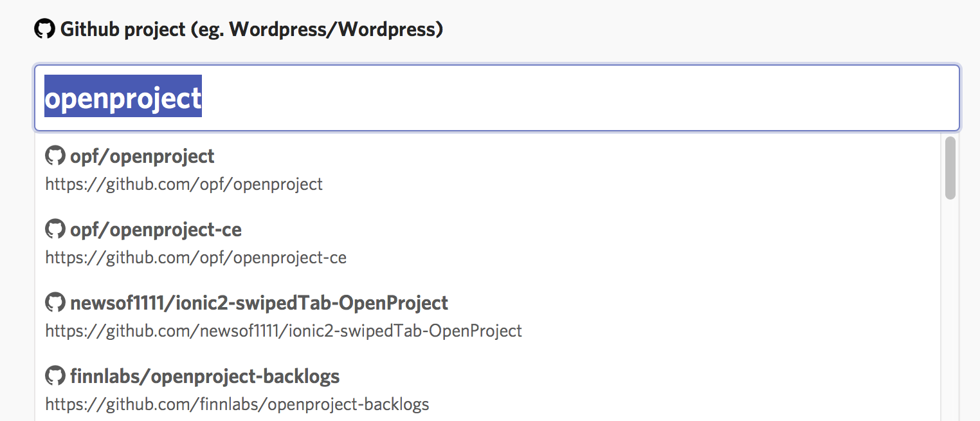
Task: Select finnlabs/openproject-backlogs in the autocomplete list
Action: pos(204,377)
